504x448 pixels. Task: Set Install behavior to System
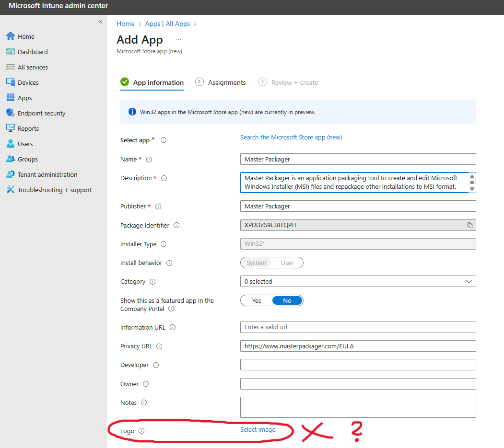coord(257,263)
